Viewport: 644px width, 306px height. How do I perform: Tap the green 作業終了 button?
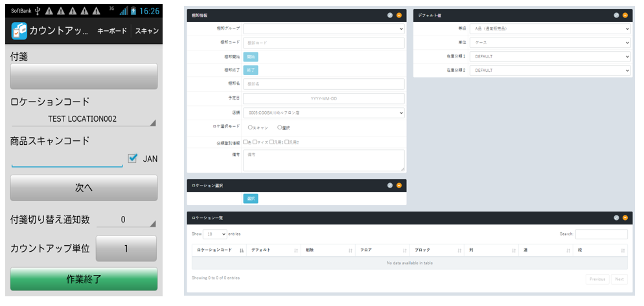(x=84, y=279)
